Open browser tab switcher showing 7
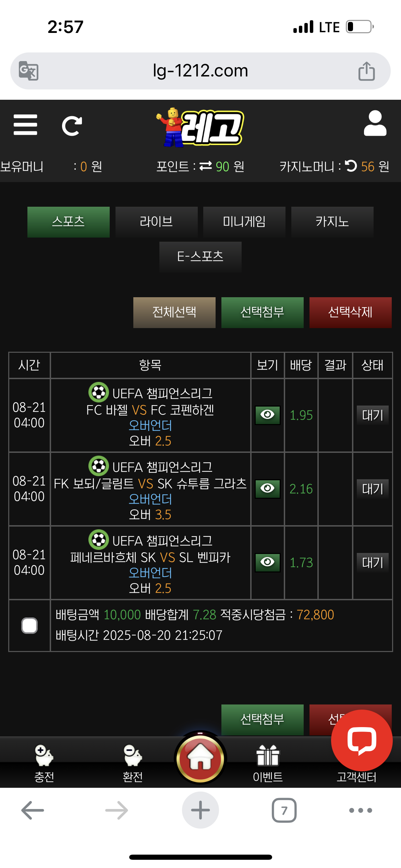The width and height of the screenshot is (401, 868). pos(284,810)
